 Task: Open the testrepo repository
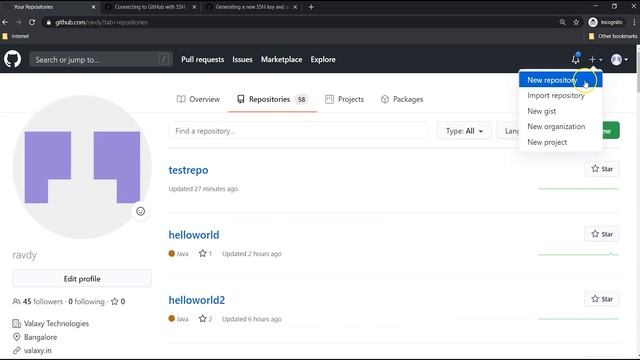coord(188,170)
